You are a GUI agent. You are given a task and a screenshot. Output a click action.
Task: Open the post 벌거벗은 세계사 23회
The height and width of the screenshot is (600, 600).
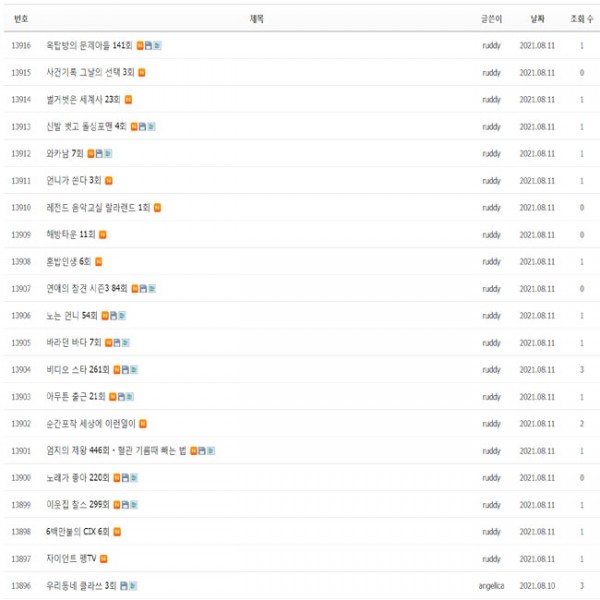pyautogui.click(x=83, y=99)
